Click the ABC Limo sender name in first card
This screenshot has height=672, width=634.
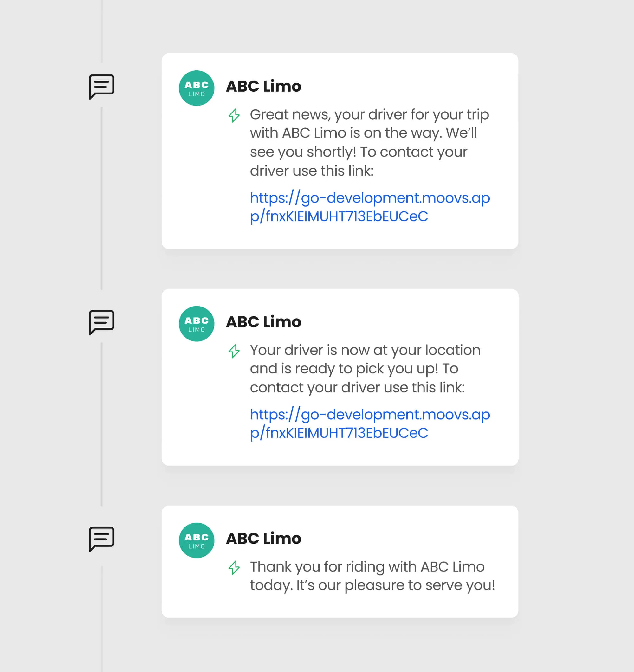point(263,86)
